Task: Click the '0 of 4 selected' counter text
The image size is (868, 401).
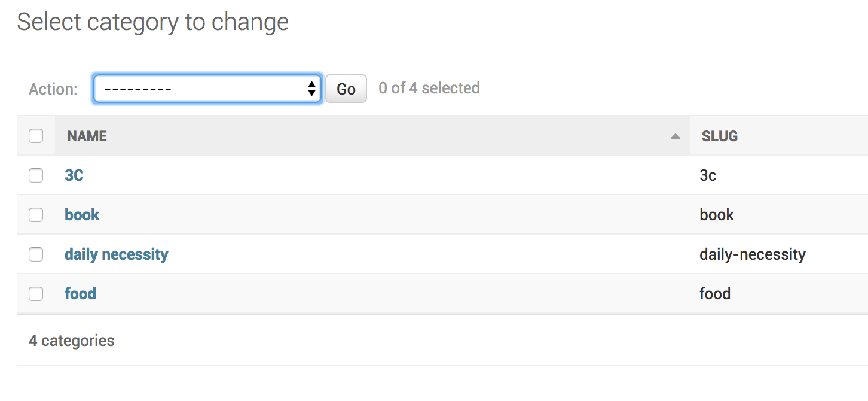Action: coord(429,88)
